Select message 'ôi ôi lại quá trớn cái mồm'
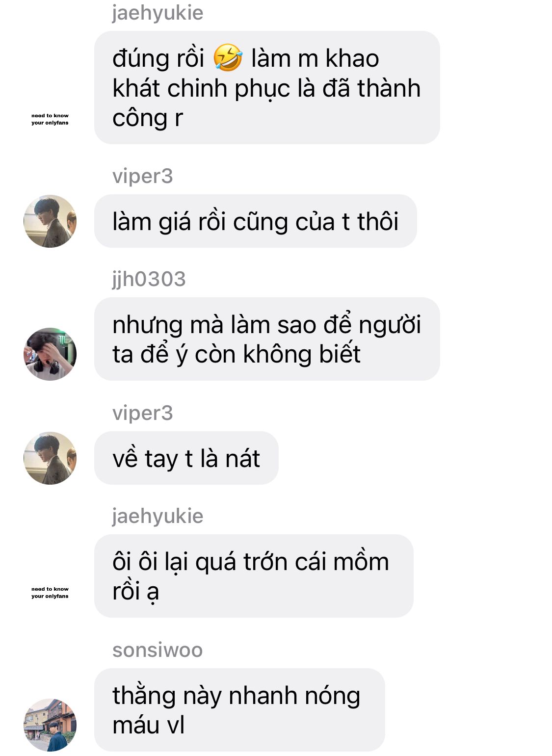 254,576
